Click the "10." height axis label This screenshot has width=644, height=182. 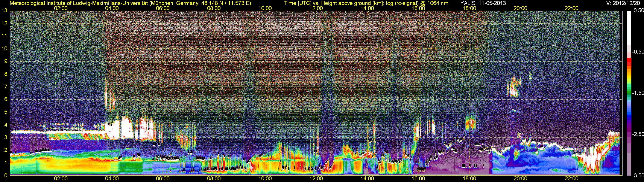click(x=5, y=49)
